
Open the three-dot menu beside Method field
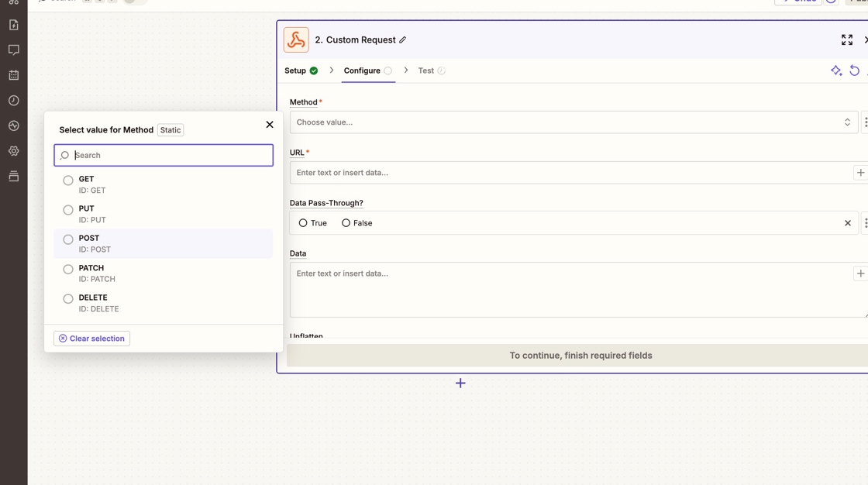coord(865,122)
